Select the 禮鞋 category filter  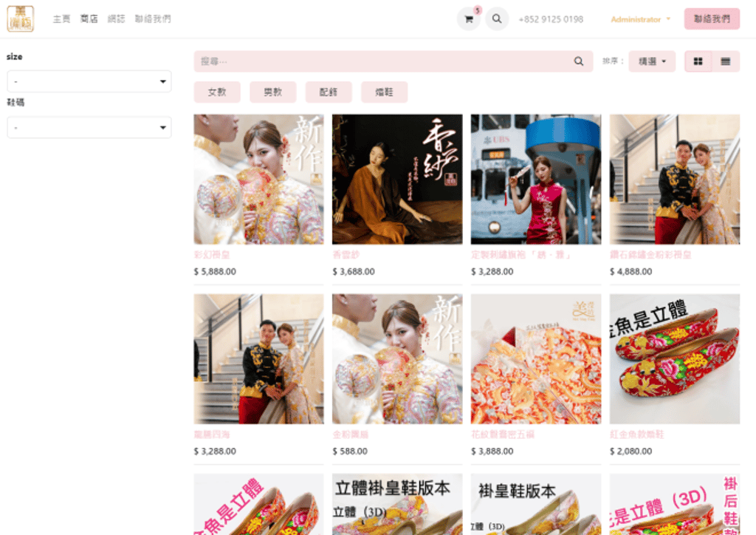[384, 92]
